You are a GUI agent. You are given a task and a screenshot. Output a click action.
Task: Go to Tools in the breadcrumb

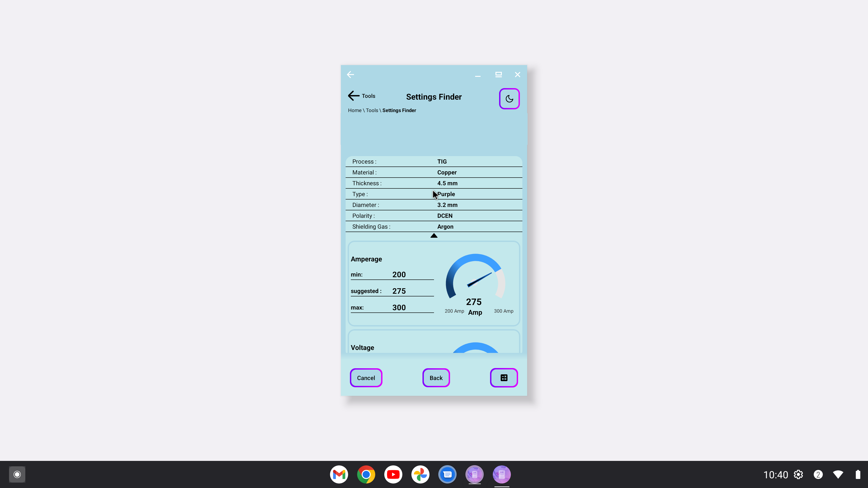click(372, 110)
